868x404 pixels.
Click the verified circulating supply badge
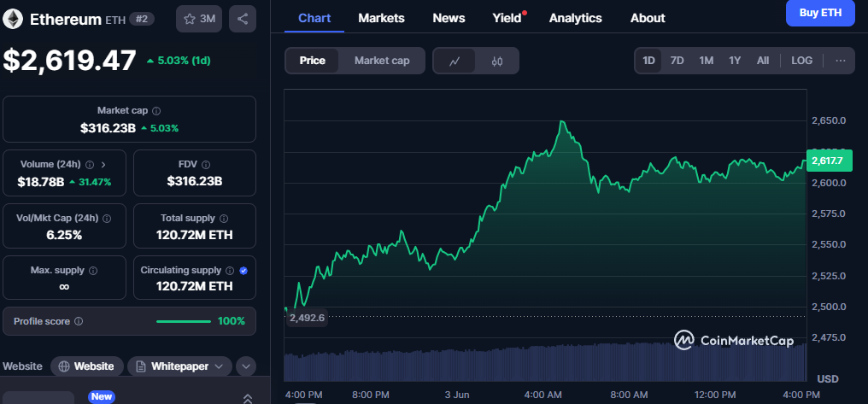click(243, 271)
